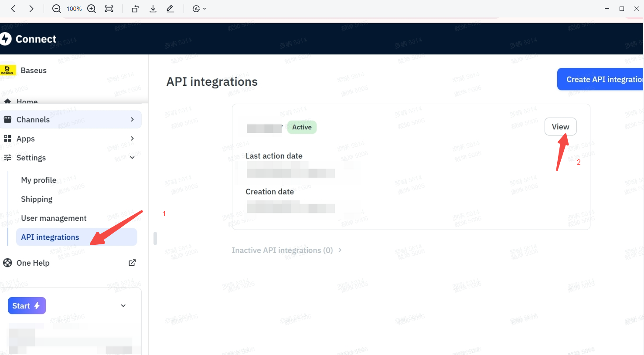
Task: Open the text recognition dropdown in toolbar
Action: [x=199, y=9]
